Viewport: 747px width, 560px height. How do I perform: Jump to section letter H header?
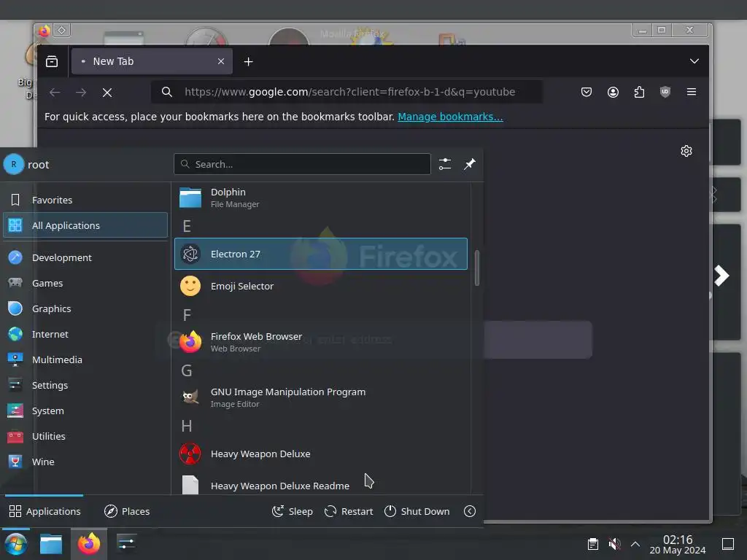click(187, 426)
